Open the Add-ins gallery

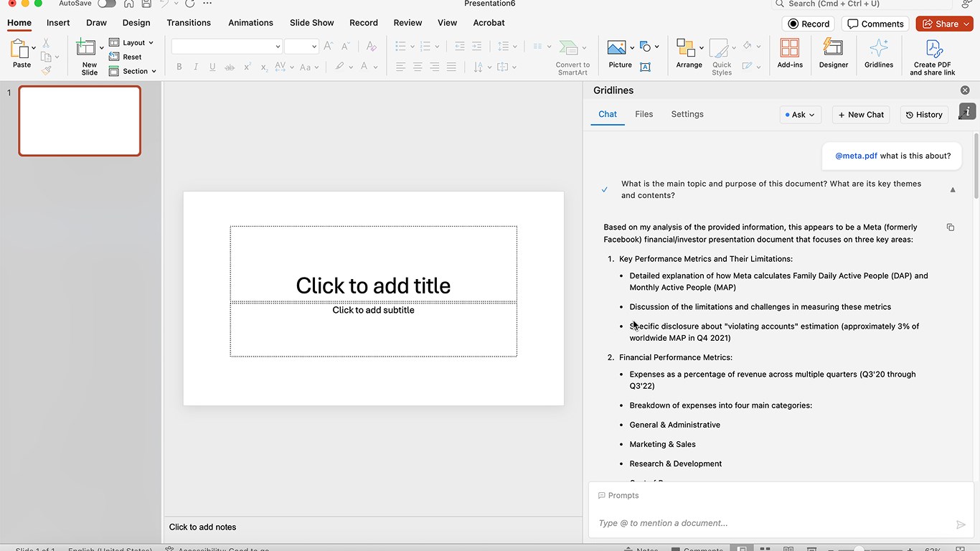click(790, 54)
